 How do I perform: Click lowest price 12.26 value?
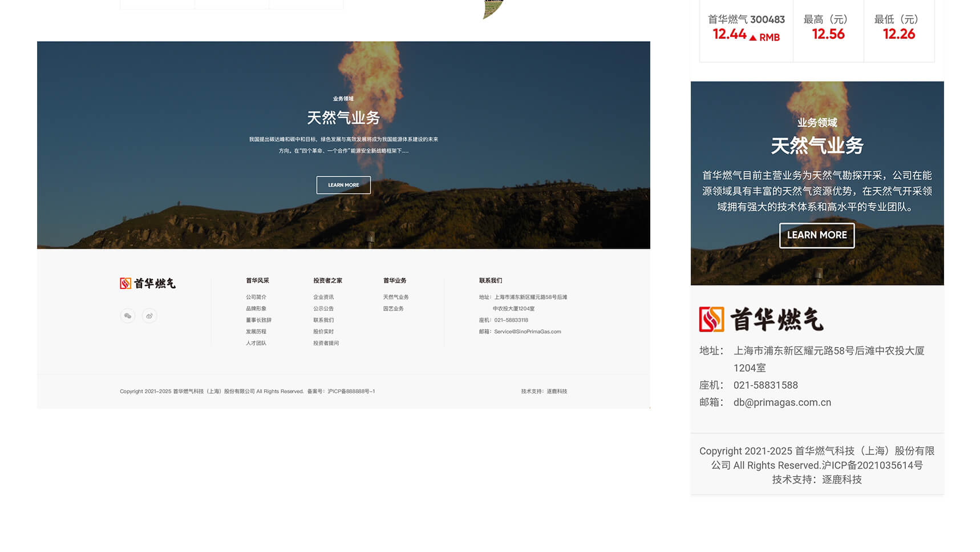(x=899, y=34)
